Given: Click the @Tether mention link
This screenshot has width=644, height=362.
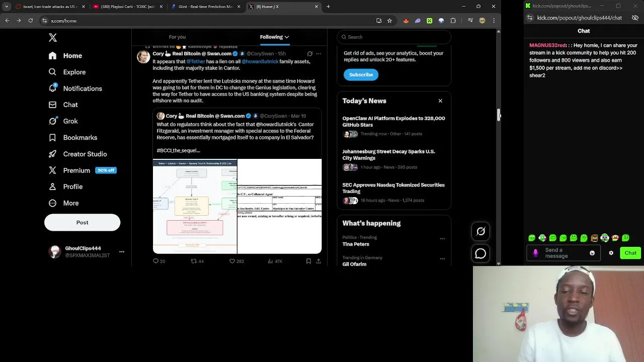Looking at the screenshot, I should pos(196,61).
